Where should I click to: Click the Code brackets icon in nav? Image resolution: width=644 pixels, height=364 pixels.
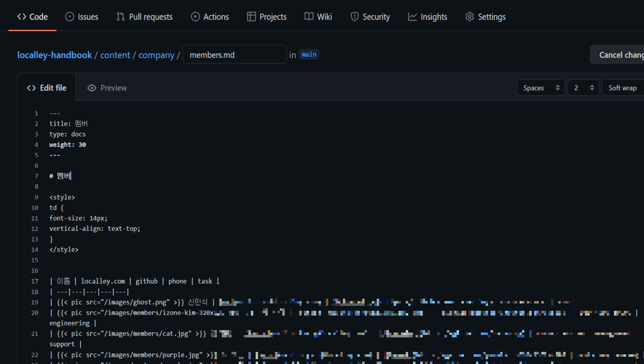pos(22,17)
